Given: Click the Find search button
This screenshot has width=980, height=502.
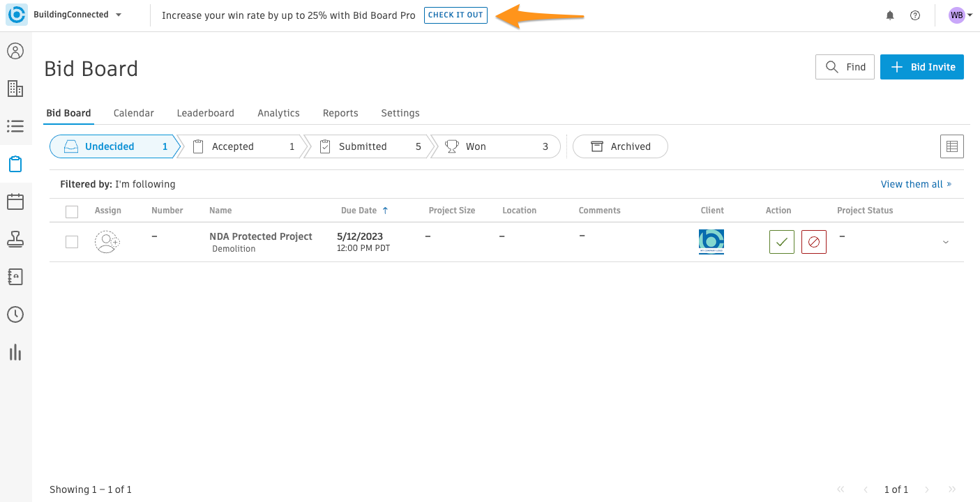Looking at the screenshot, I should [845, 67].
